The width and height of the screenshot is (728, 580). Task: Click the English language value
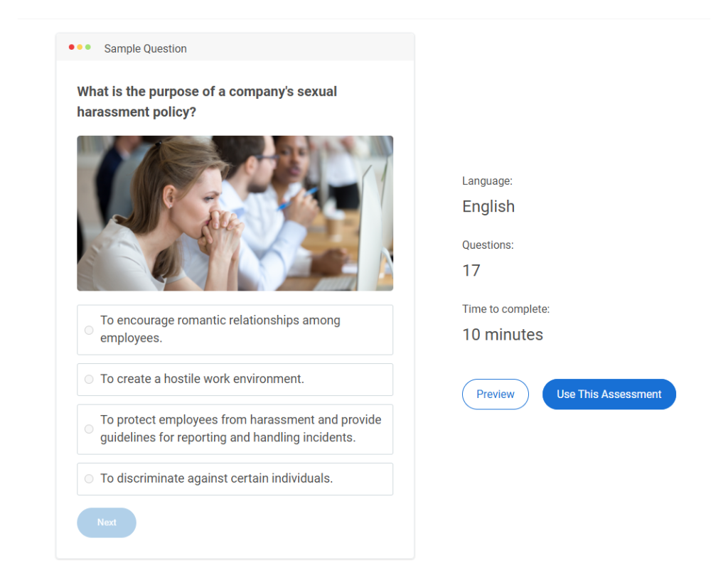[x=488, y=207]
